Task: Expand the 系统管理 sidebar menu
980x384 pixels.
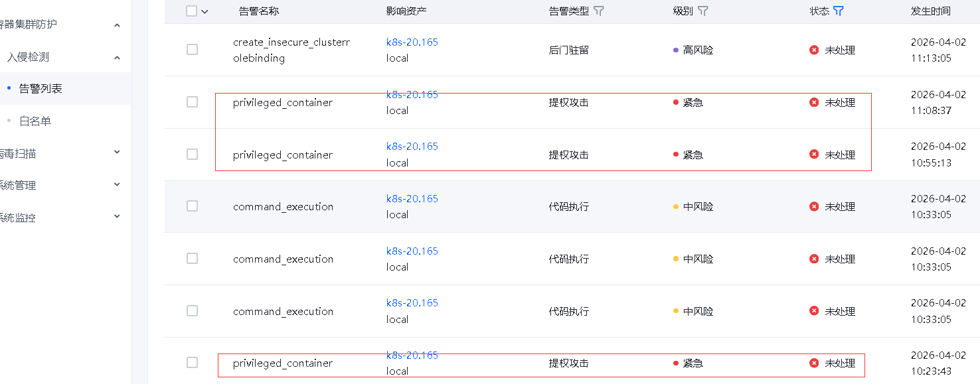Action: tap(117, 184)
